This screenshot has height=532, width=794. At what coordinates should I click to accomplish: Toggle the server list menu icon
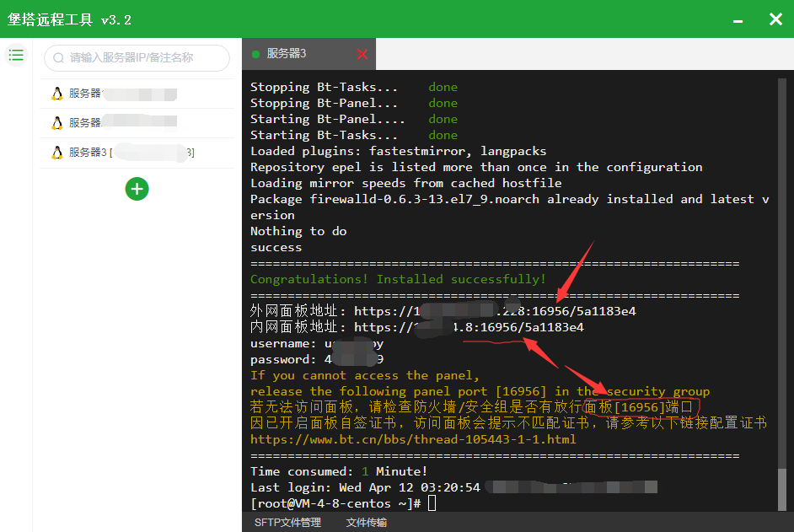tap(16, 55)
